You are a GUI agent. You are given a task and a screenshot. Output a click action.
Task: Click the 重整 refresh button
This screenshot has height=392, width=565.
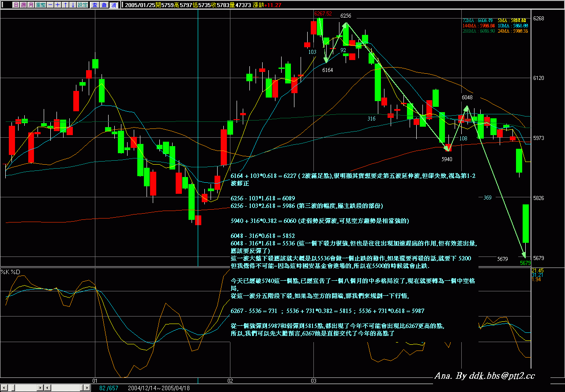[x=41, y=5]
